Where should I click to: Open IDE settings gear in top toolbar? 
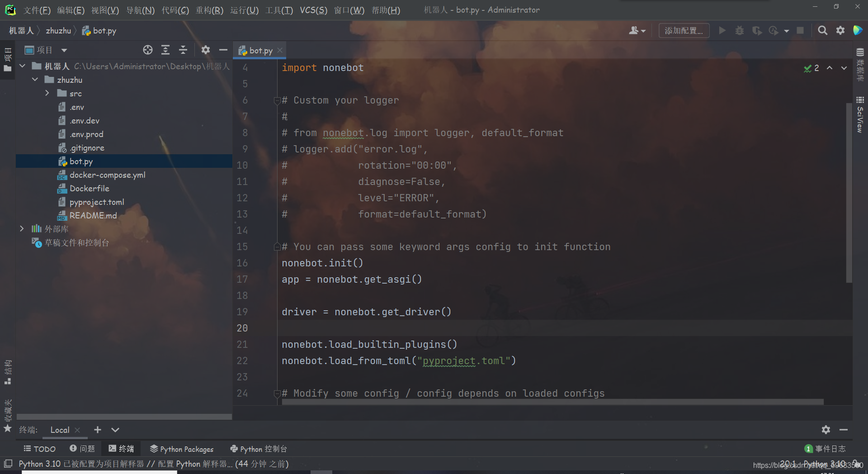(x=840, y=30)
